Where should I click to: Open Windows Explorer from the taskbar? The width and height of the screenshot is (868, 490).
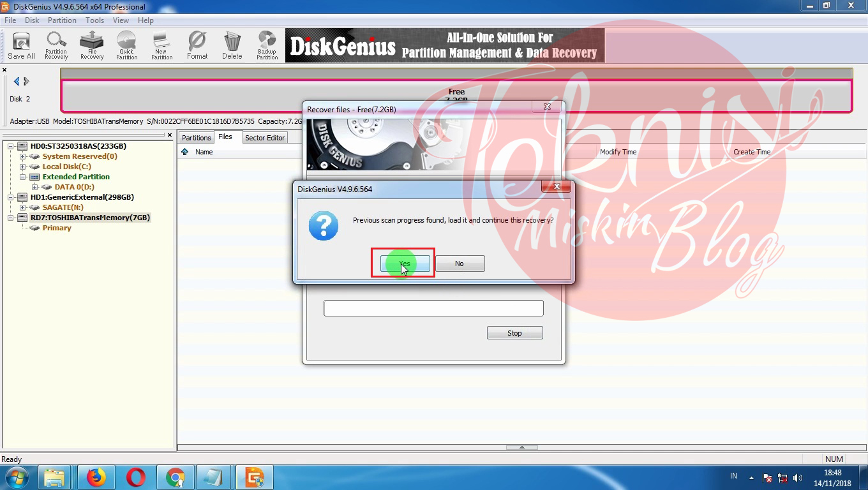54,477
